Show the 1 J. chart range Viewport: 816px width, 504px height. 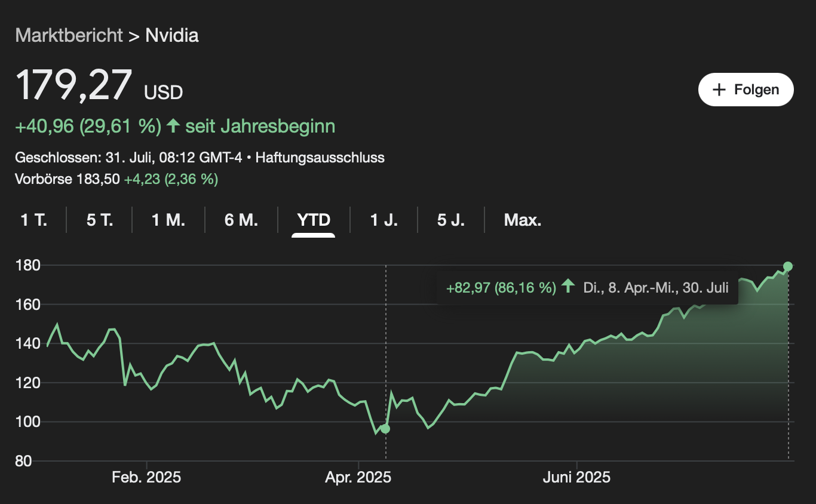coord(384,220)
